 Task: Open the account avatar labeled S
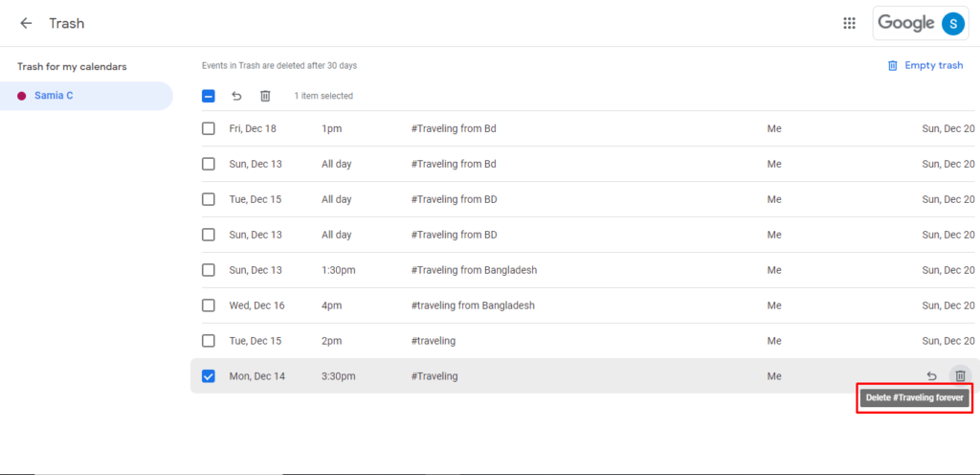[953, 24]
